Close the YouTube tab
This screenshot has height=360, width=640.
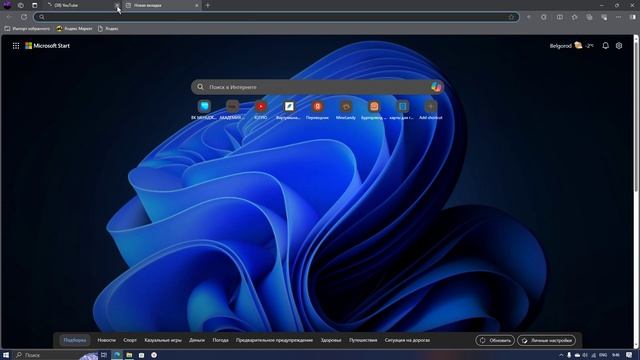117,5
